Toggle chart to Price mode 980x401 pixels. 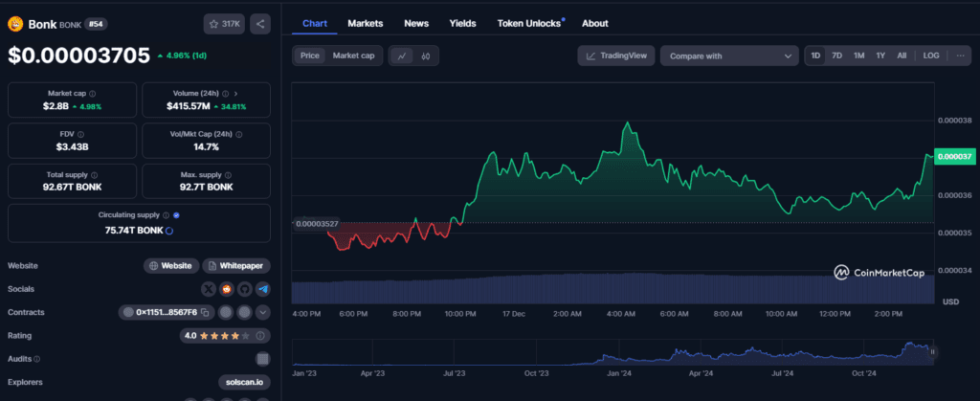point(310,56)
